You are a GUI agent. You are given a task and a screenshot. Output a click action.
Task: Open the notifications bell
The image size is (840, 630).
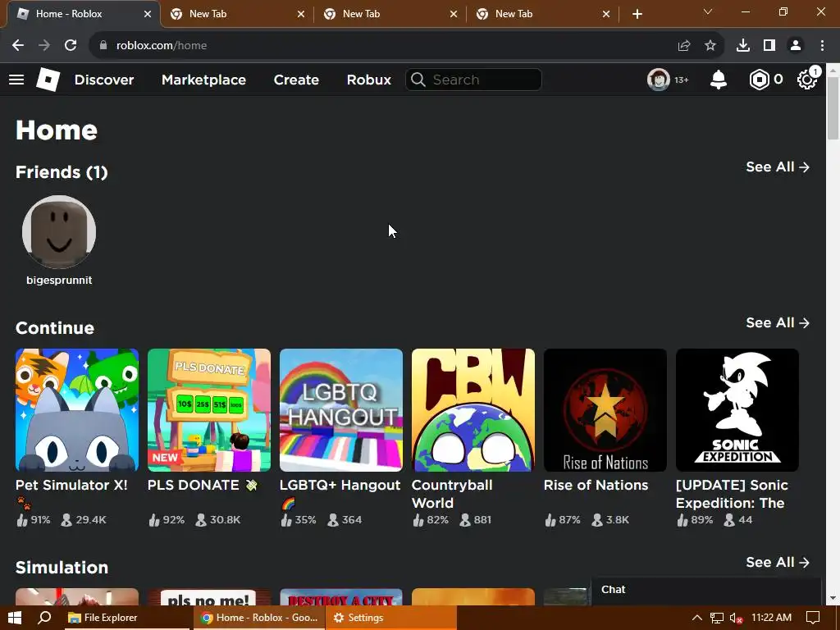click(x=719, y=80)
